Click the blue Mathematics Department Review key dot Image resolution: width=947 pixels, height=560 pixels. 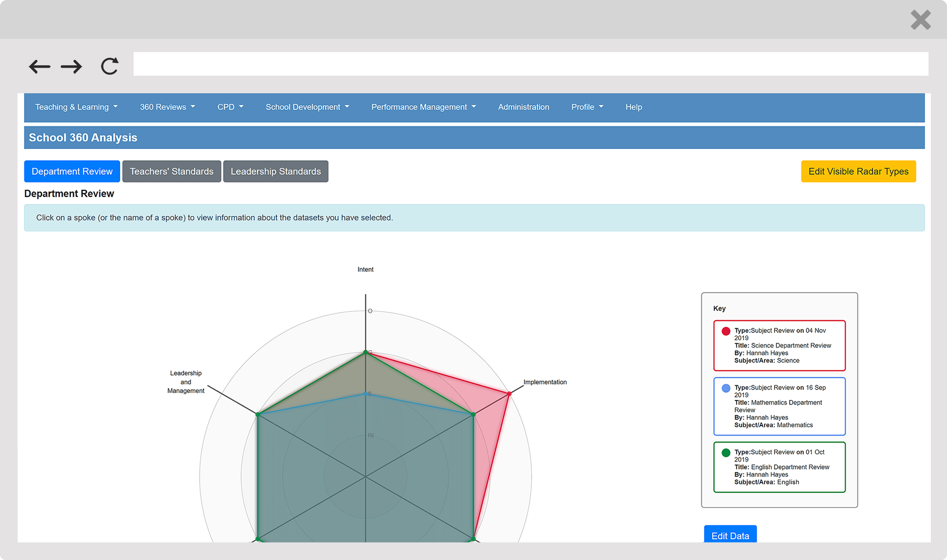[x=726, y=388]
